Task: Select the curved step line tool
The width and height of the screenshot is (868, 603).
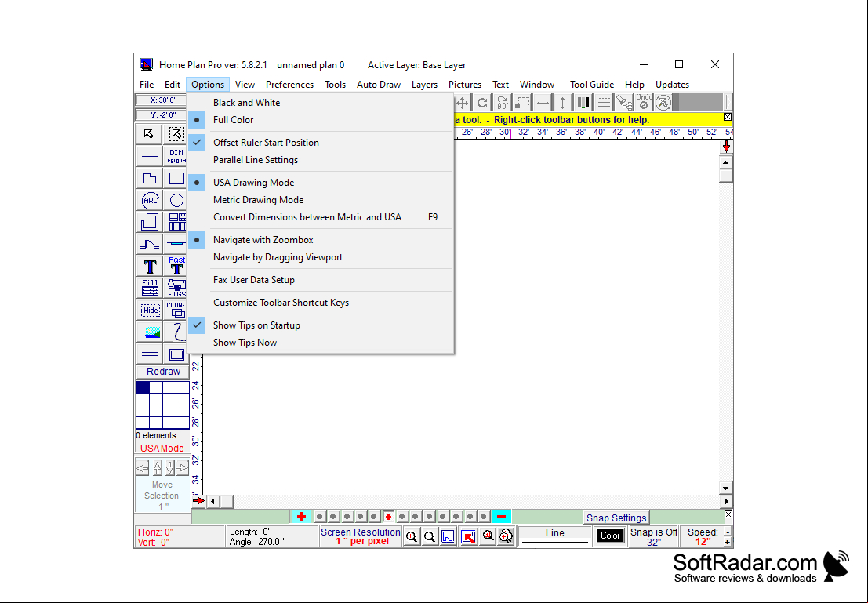Action: (x=149, y=244)
